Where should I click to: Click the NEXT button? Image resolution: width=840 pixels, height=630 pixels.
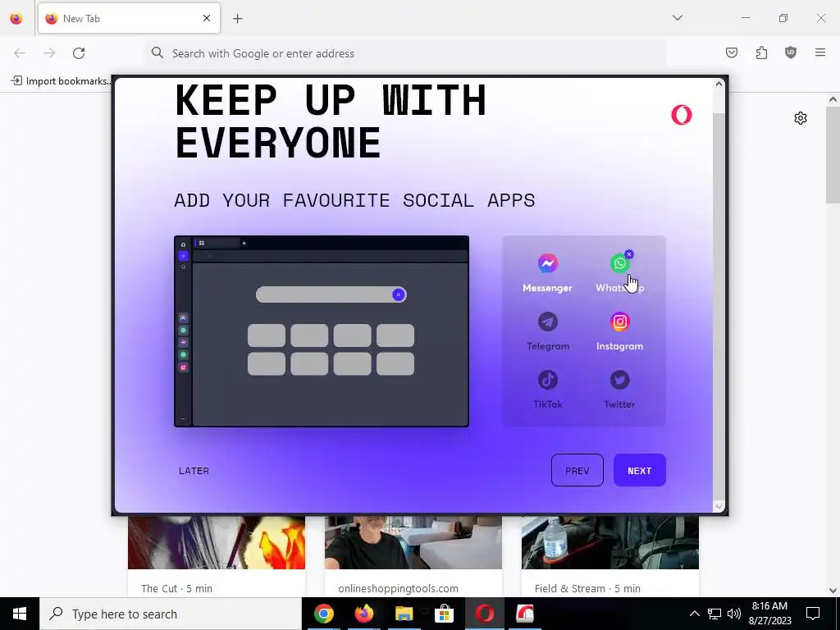click(639, 470)
